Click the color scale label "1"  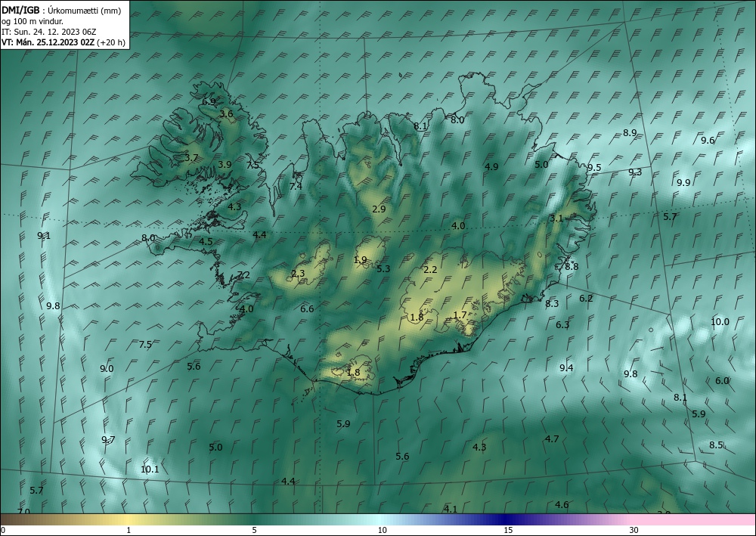pos(129,530)
